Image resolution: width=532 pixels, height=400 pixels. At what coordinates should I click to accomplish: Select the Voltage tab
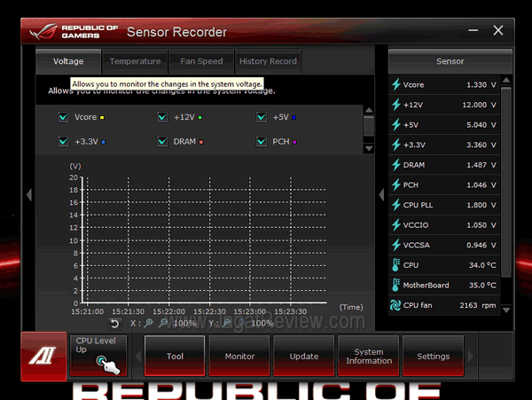(x=68, y=61)
